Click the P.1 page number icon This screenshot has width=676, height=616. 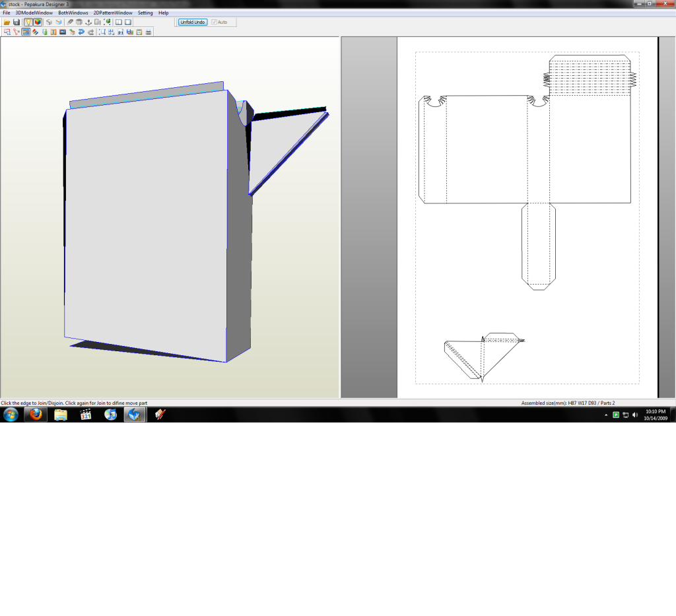(x=121, y=32)
